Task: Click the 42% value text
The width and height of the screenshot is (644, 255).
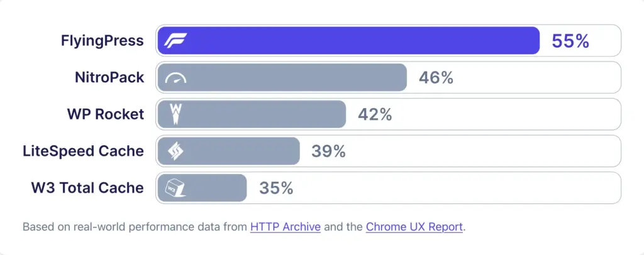Action: pyautogui.click(x=375, y=114)
